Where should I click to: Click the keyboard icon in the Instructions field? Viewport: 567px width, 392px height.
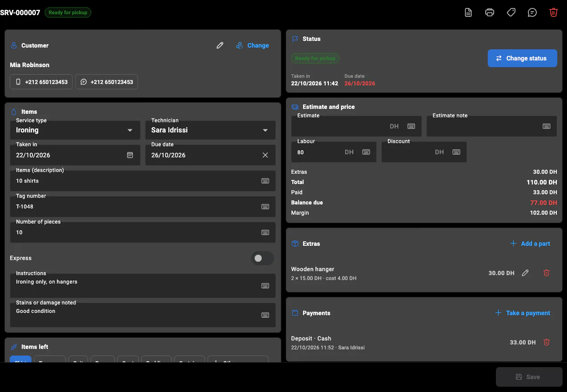coord(265,286)
